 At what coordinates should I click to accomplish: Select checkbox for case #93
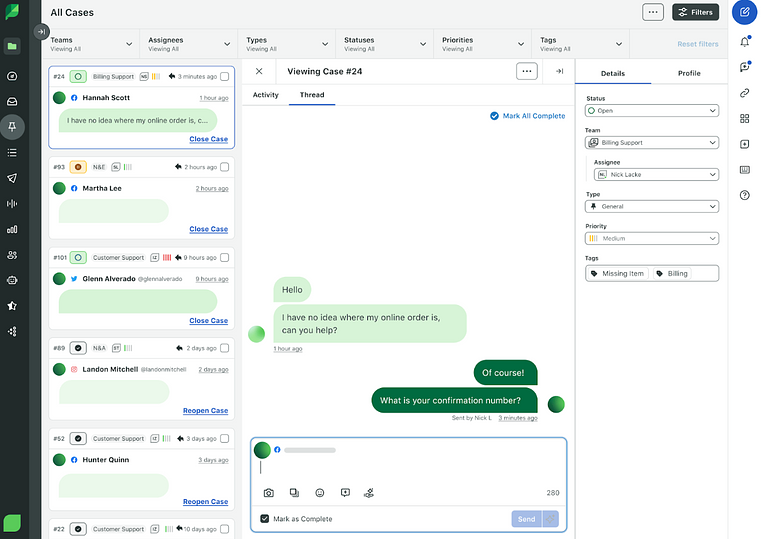pos(225,167)
